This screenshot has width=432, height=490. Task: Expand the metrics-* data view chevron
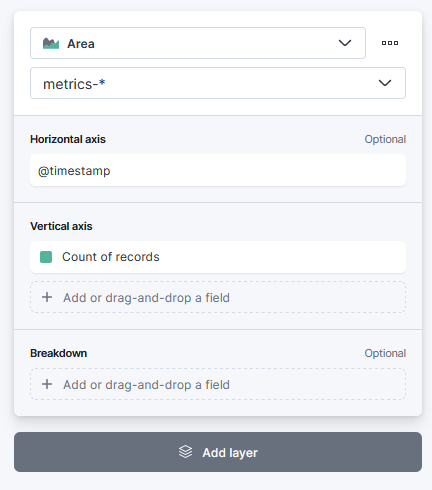(x=385, y=83)
